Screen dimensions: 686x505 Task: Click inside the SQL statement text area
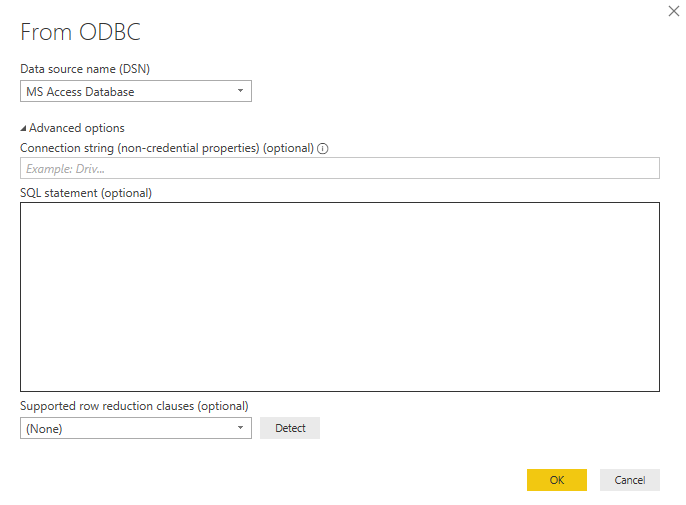340,297
